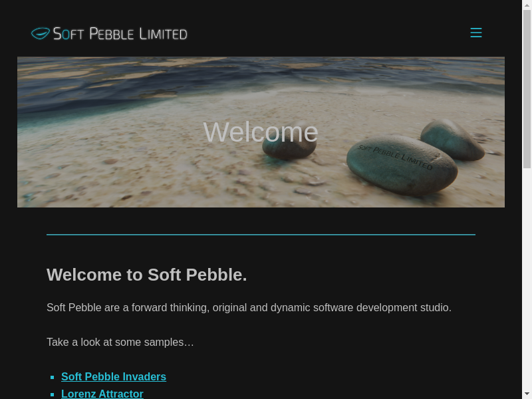Click the pebble logo icon
The width and height of the screenshot is (532, 399).
40,33
